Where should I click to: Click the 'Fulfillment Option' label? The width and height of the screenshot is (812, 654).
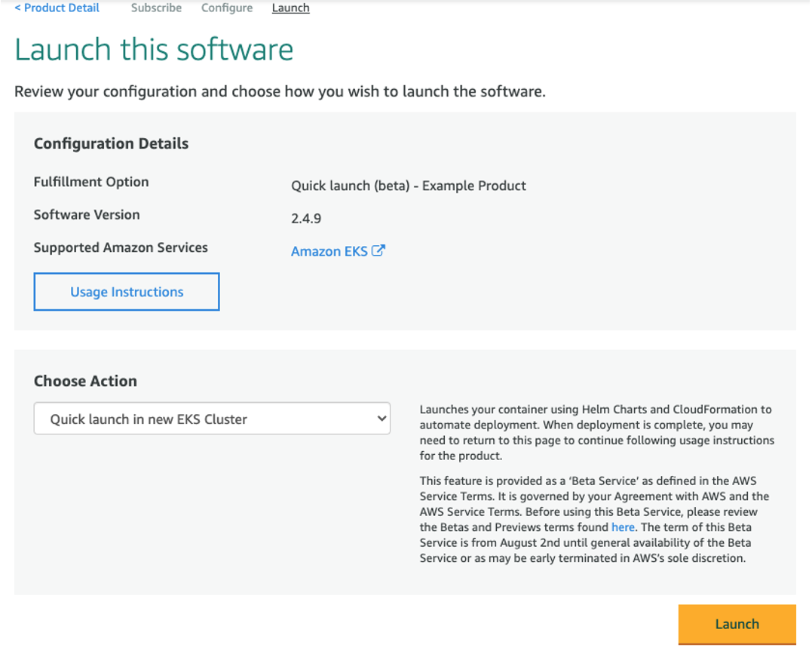click(91, 182)
